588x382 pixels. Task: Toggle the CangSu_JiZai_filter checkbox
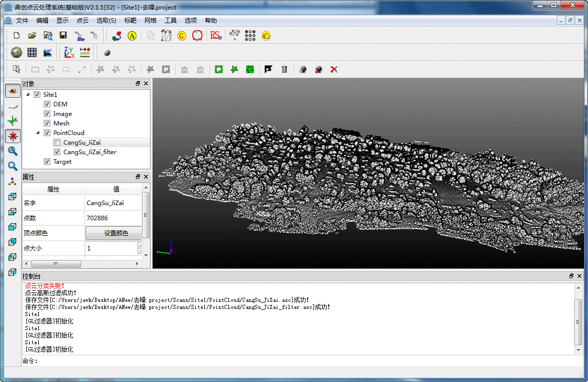pos(57,152)
